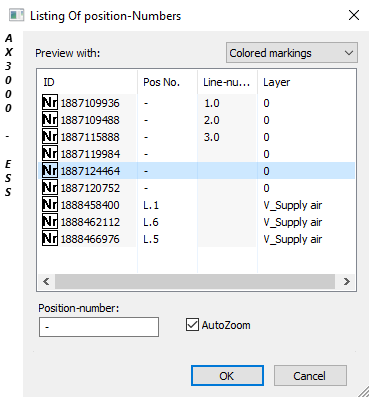
Task: Click Nr icon beside ID 1888466976
Action: tap(50, 239)
